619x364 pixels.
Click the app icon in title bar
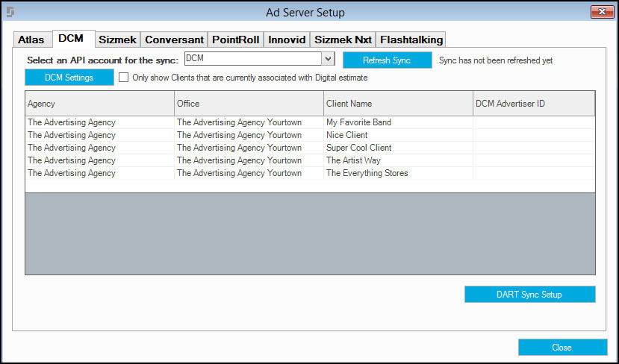10,12
